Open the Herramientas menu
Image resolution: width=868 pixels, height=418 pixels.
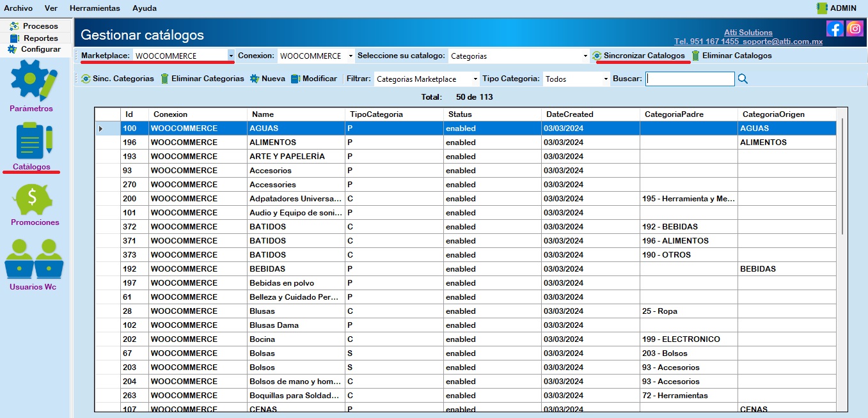tap(95, 8)
